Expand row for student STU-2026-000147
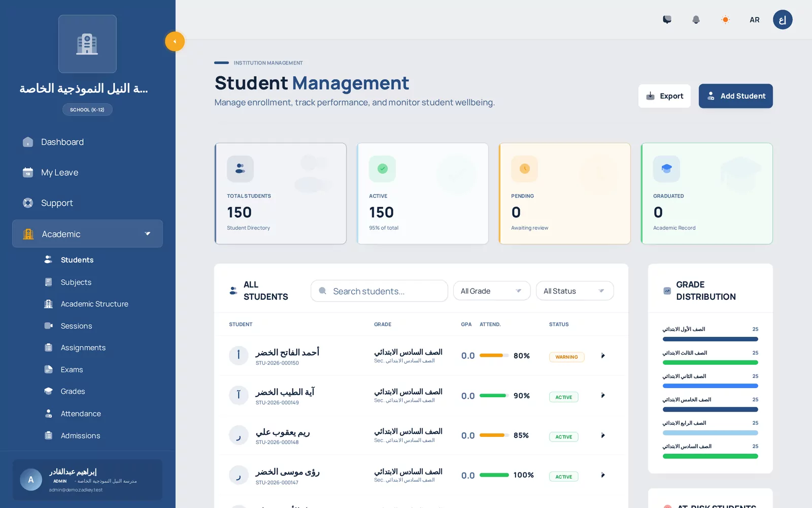This screenshot has width=812, height=508. click(603, 475)
